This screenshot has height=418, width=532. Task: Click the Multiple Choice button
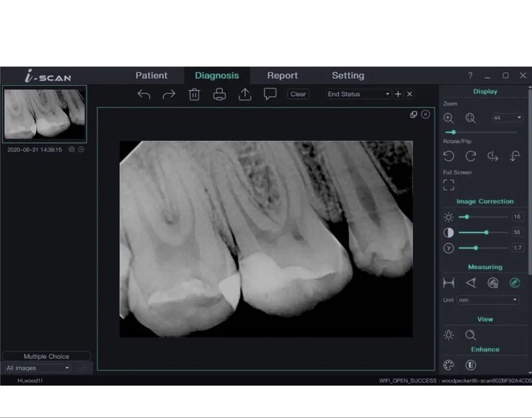coord(47,356)
